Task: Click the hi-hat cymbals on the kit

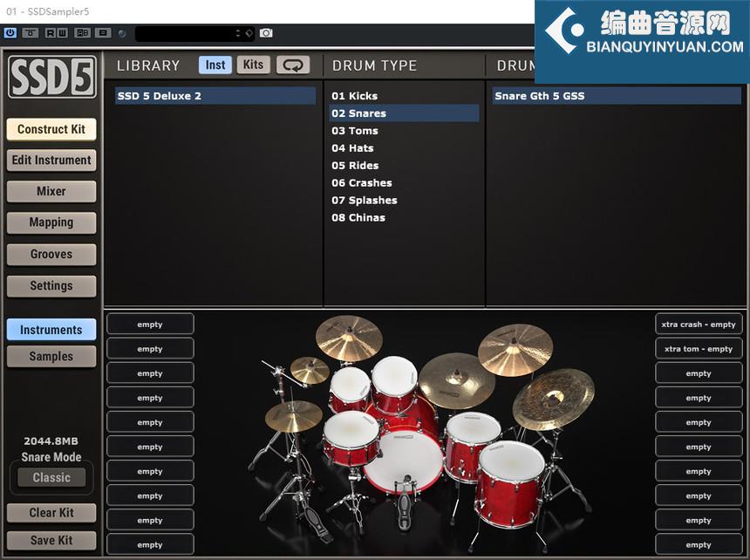Action: 293,415
